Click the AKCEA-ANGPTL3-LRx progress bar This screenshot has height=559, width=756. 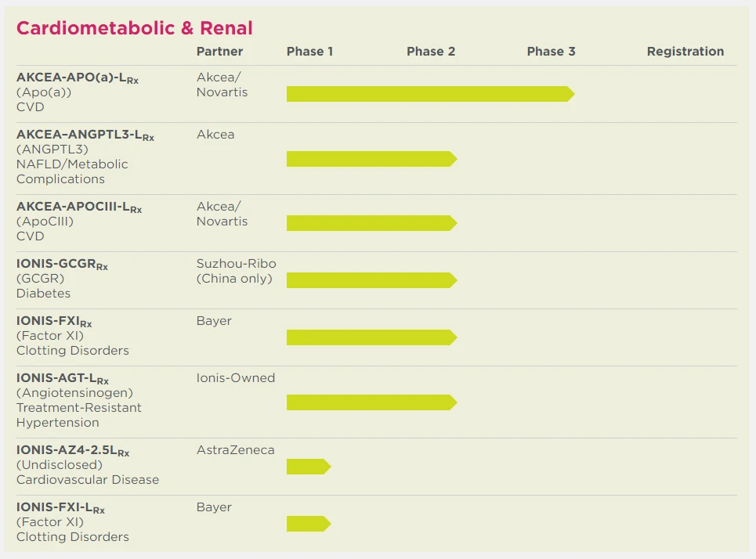[x=371, y=159]
